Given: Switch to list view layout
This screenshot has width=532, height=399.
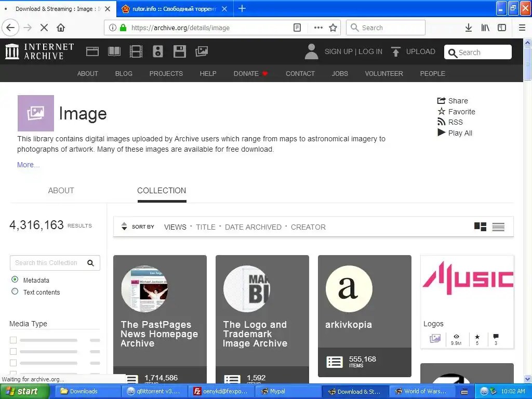Looking at the screenshot, I should point(498,227).
